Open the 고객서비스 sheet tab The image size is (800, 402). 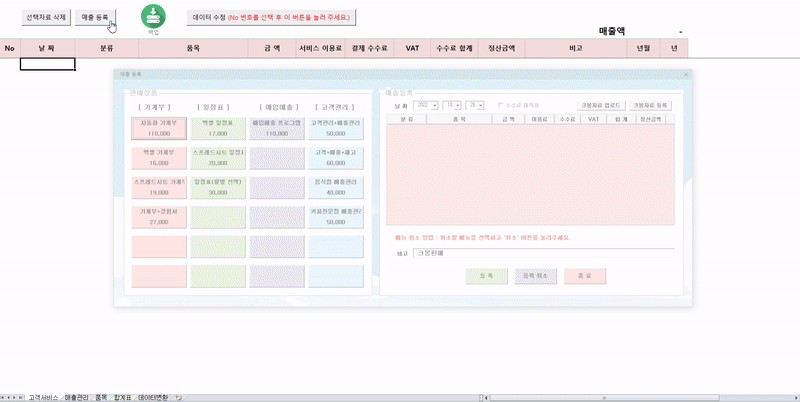pyautogui.click(x=42, y=397)
